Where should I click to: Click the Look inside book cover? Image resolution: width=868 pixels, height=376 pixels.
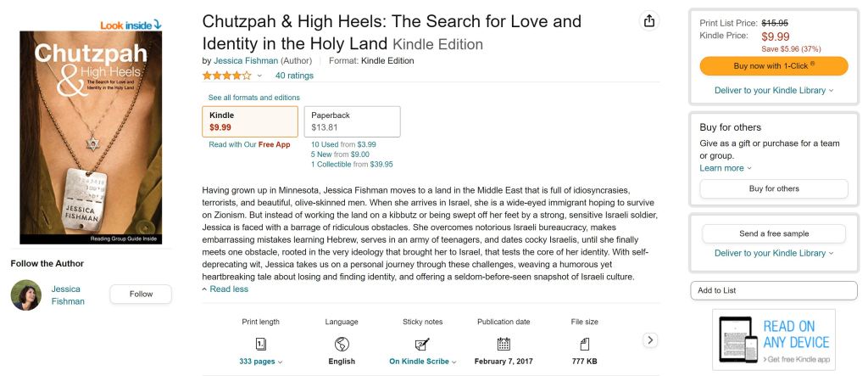[x=91, y=136]
